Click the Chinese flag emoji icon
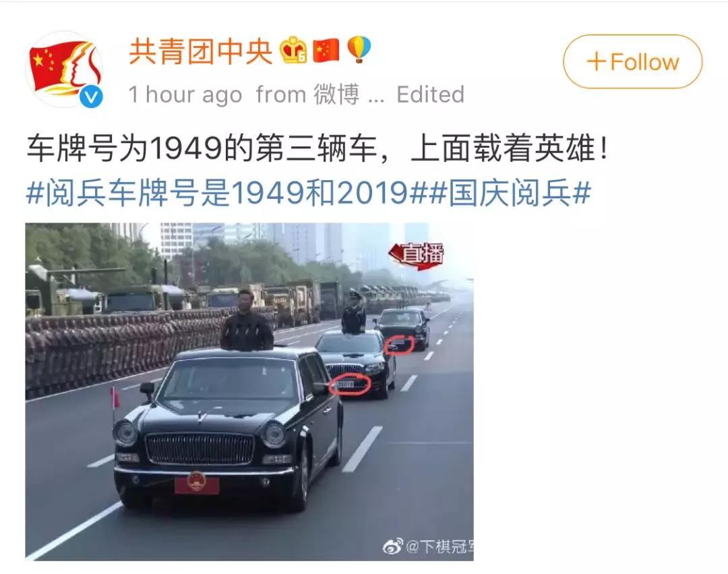The height and width of the screenshot is (574, 728). coord(326,50)
